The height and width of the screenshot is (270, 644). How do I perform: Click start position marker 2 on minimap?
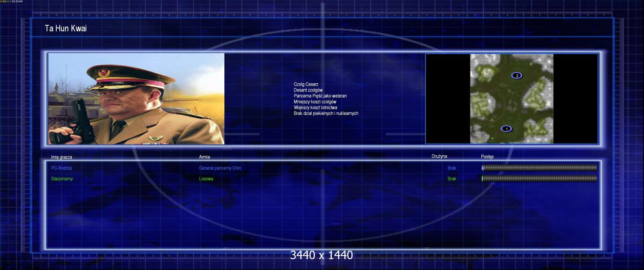tap(517, 76)
